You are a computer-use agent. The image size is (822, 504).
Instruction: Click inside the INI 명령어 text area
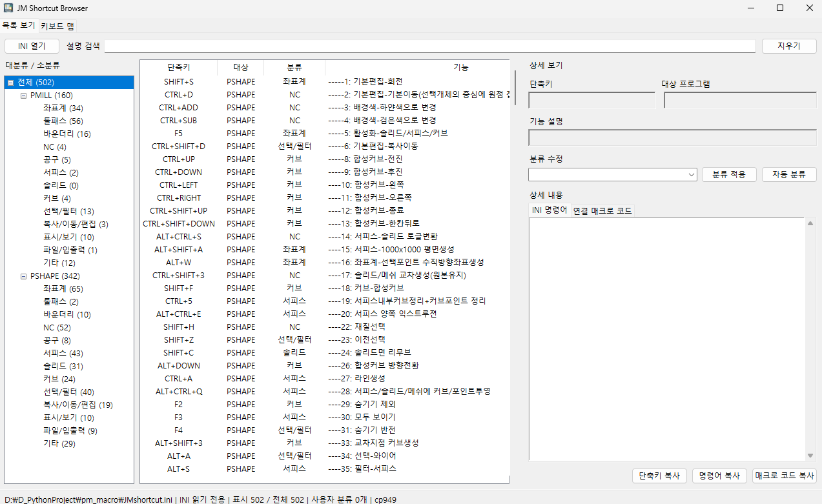pos(667,339)
